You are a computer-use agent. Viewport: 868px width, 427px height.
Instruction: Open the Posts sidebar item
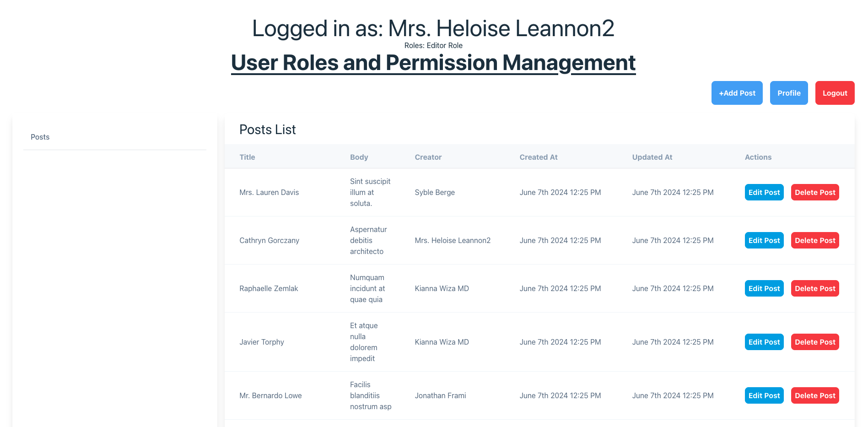pos(40,137)
